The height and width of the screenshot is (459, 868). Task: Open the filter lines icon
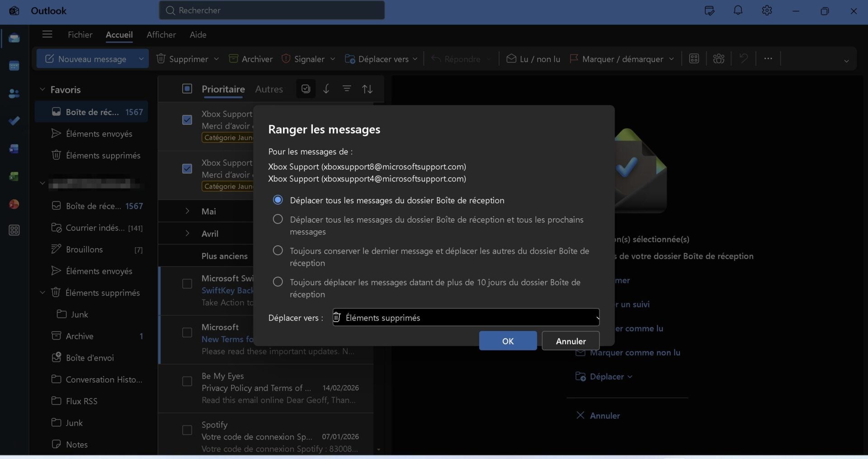coord(347,89)
